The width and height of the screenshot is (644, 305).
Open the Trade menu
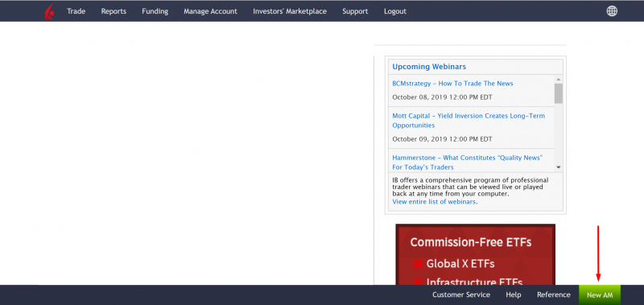(x=76, y=11)
